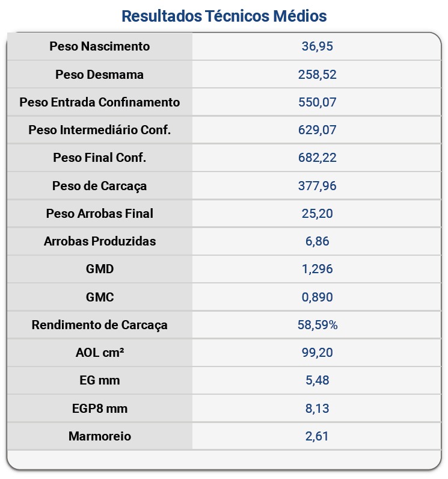Viewport: 448px width, 479px height.
Task: Click the value 550,07
Action: click(317, 102)
